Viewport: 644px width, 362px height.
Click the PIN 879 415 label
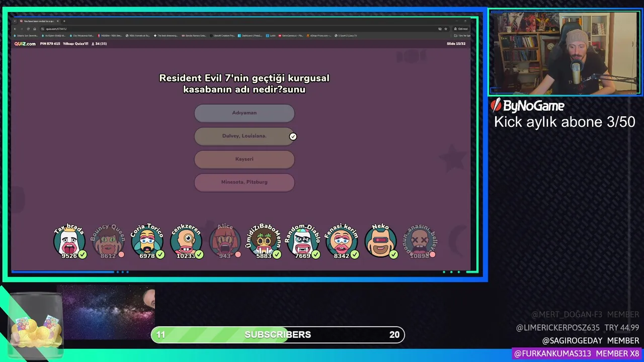click(x=50, y=44)
